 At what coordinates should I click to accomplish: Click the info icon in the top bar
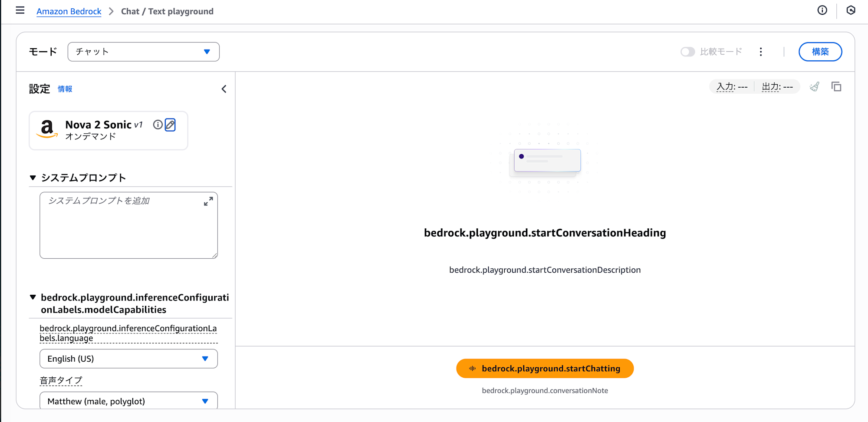[822, 10]
